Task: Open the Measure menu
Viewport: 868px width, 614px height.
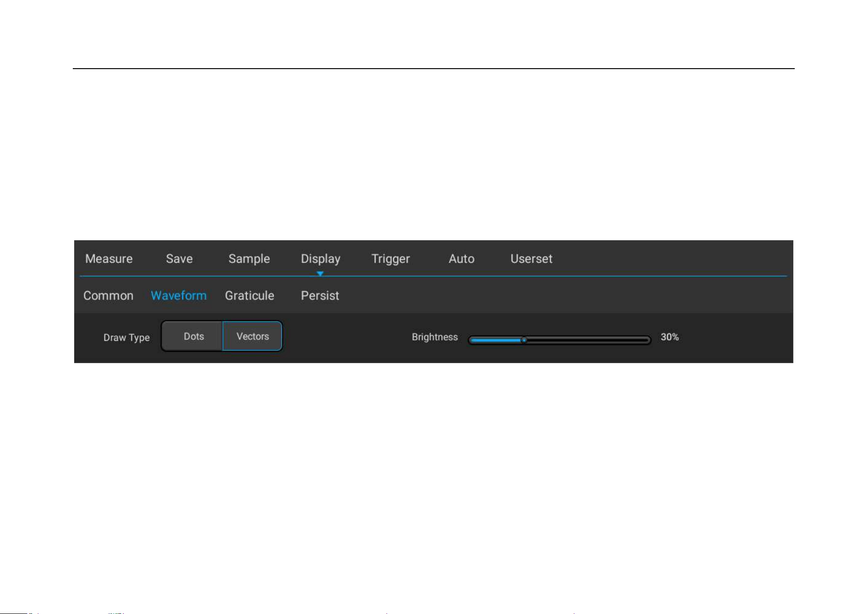Action: coord(109,259)
